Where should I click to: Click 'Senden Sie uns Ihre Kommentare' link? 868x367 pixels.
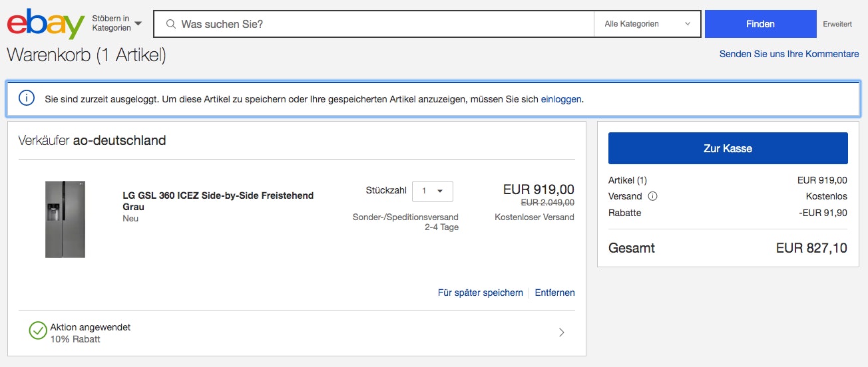(789, 54)
